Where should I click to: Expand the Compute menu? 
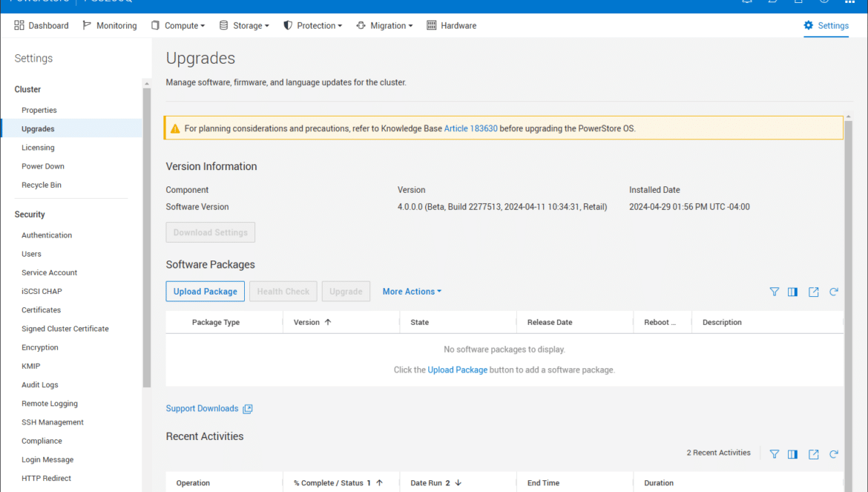(x=178, y=25)
